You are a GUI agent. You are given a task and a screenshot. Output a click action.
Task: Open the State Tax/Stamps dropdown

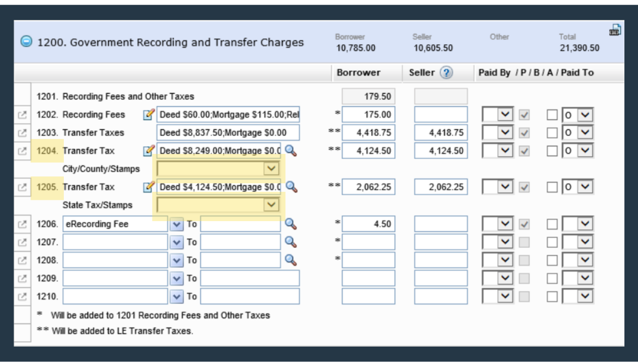(271, 205)
